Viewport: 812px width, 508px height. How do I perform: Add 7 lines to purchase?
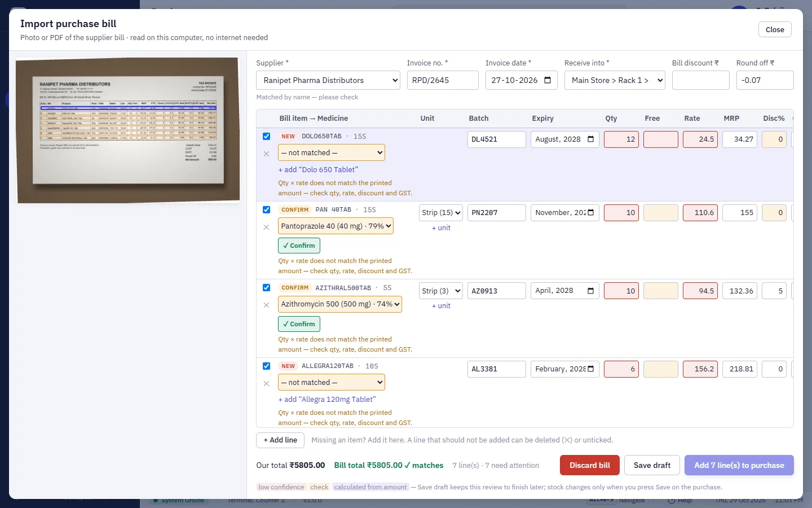pyautogui.click(x=739, y=465)
